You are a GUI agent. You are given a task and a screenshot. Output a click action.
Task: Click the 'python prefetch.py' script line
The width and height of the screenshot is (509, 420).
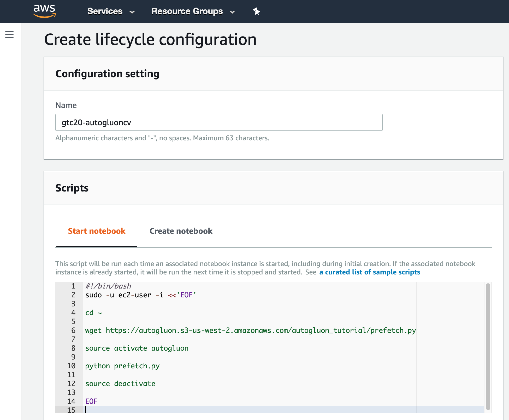[122, 366]
